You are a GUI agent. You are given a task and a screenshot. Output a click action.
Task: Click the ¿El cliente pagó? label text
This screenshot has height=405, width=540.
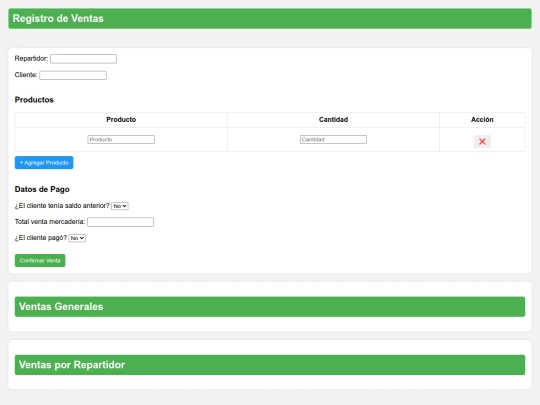click(41, 238)
